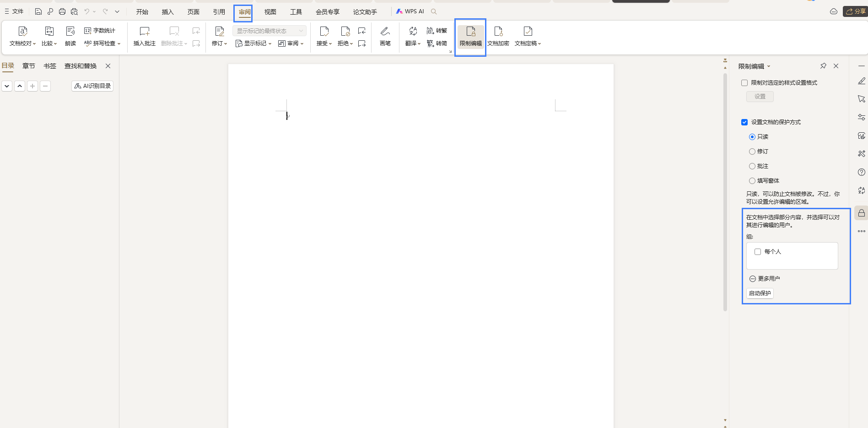Image resolution: width=868 pixels, height=428 pixels.
Task: Switch to the 开始 tab
Action: 142,12
